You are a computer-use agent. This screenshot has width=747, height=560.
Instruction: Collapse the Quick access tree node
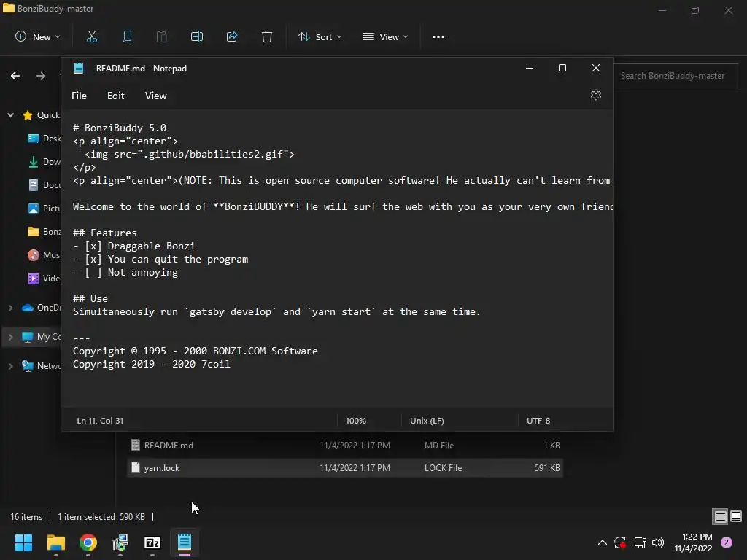(10, 114)
